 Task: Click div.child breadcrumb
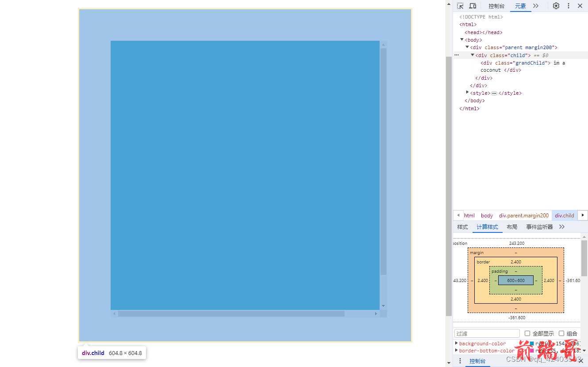(x=565, y=216)
